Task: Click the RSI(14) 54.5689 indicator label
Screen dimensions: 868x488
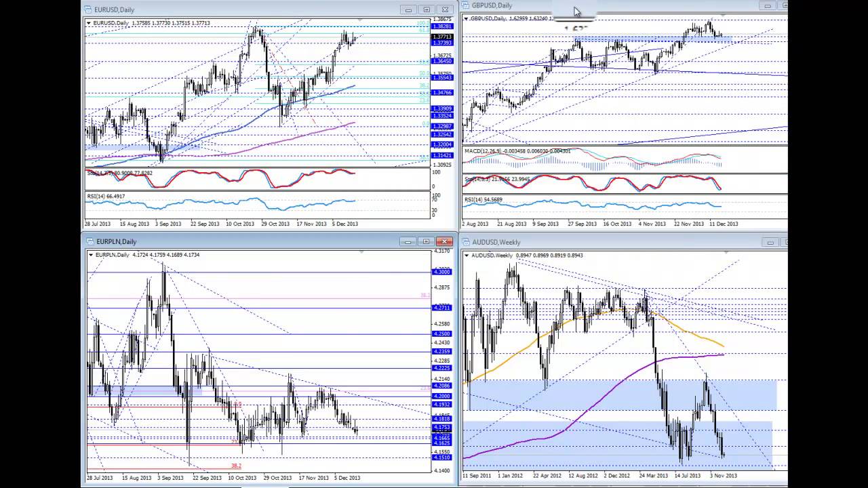Action: click(x=483, y=200)
